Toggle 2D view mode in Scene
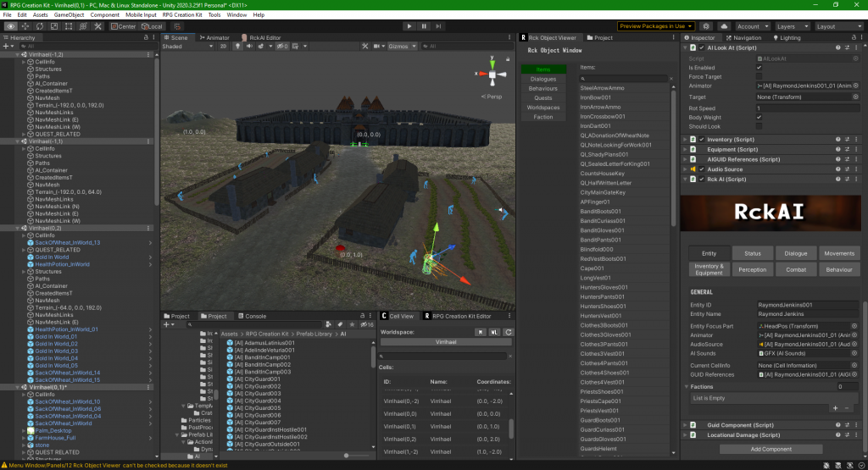The width and height of the screenshot is (868, 470). coord(223,47)
